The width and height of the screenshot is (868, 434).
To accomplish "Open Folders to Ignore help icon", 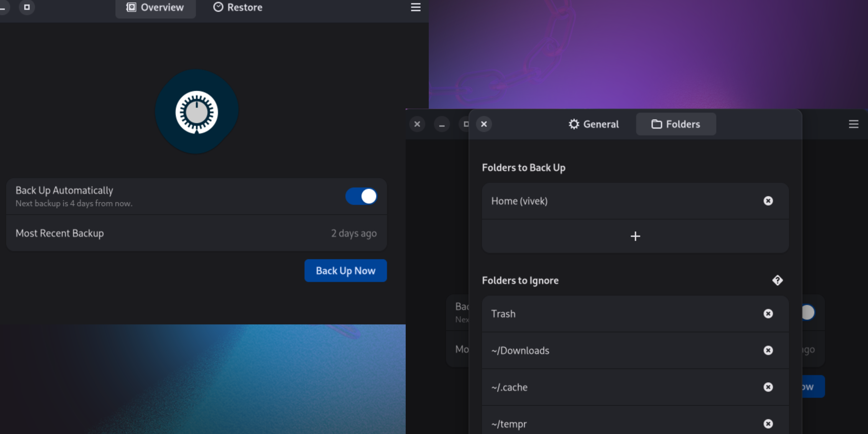I will click(x=777, y=280).
